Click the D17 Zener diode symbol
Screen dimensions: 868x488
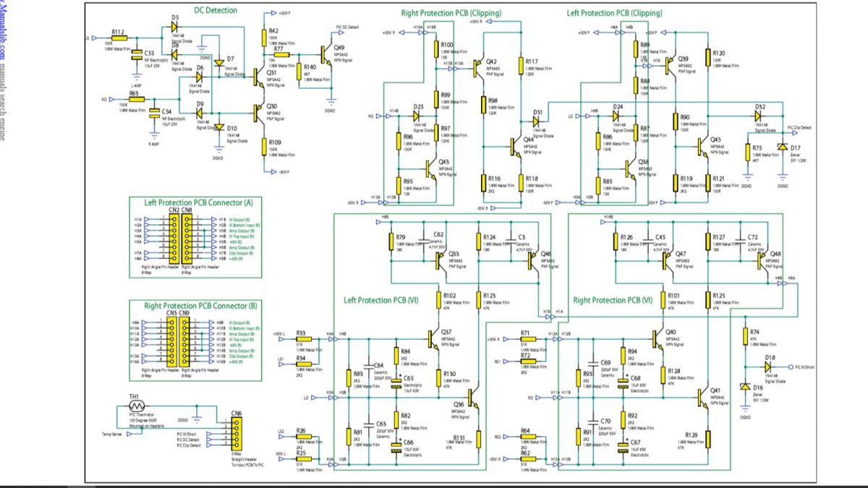[x=782, y=147]
